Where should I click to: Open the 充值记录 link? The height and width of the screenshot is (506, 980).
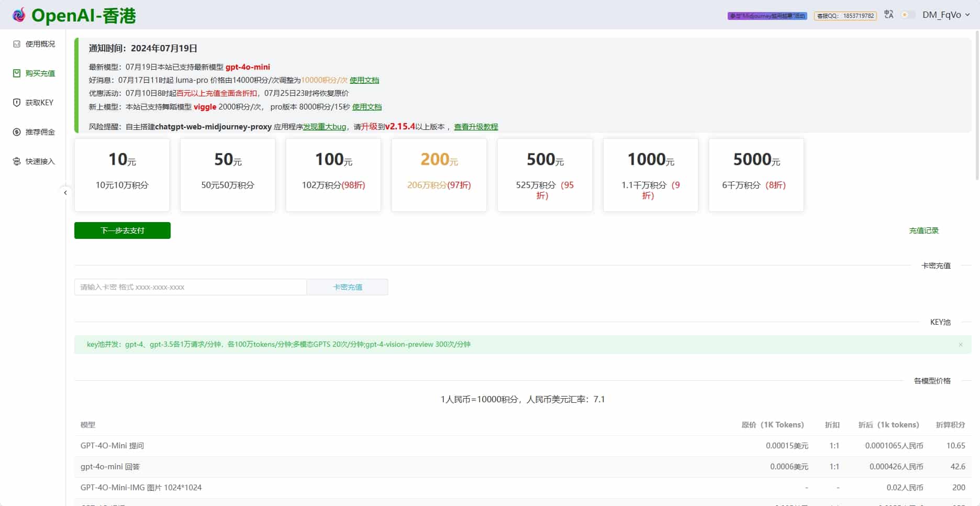tap(924, 230)
